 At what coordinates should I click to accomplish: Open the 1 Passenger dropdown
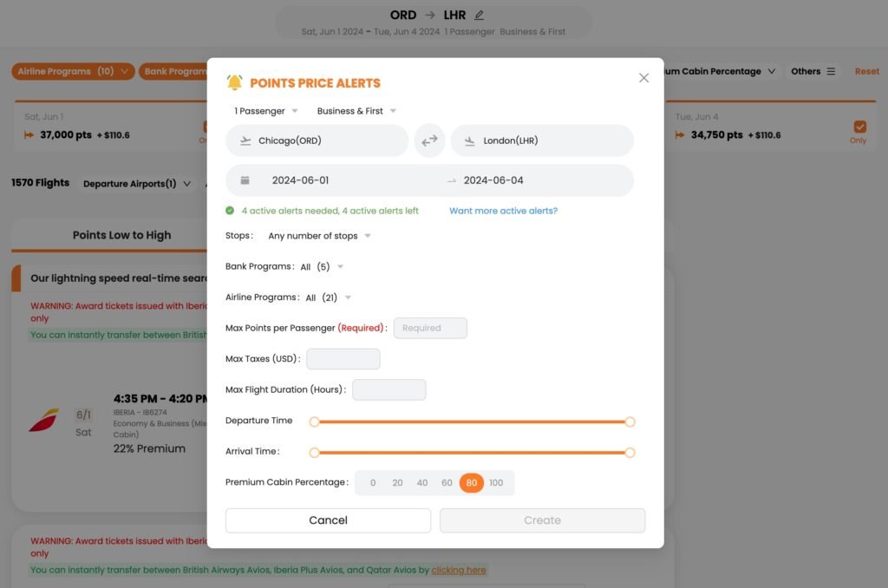point(265,111)
